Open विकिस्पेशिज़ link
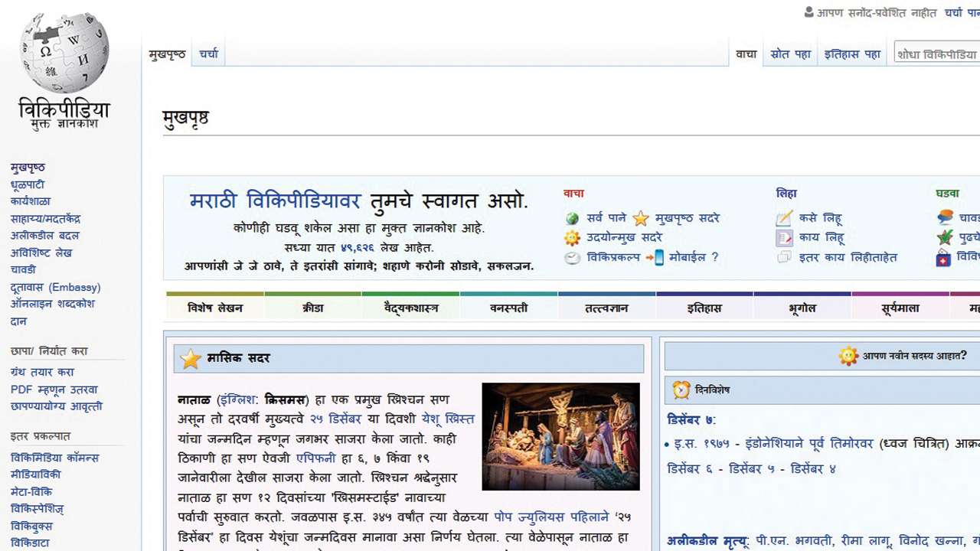Viewport: 980px width, 551px height. coord(37,509)
